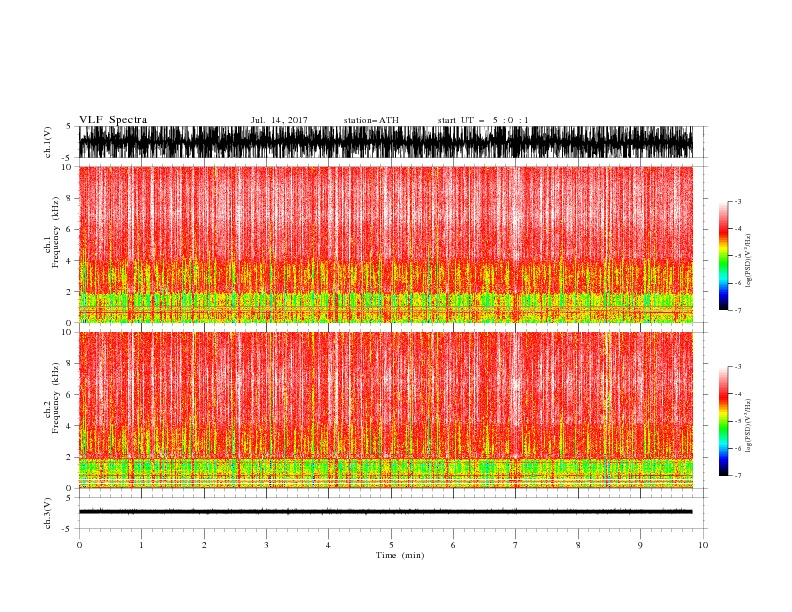Click the 8 kHz tick of ch.1 frequency axis
Image resolution: width=792 pixels, height=612 pixels.
[x=70, y=198]
